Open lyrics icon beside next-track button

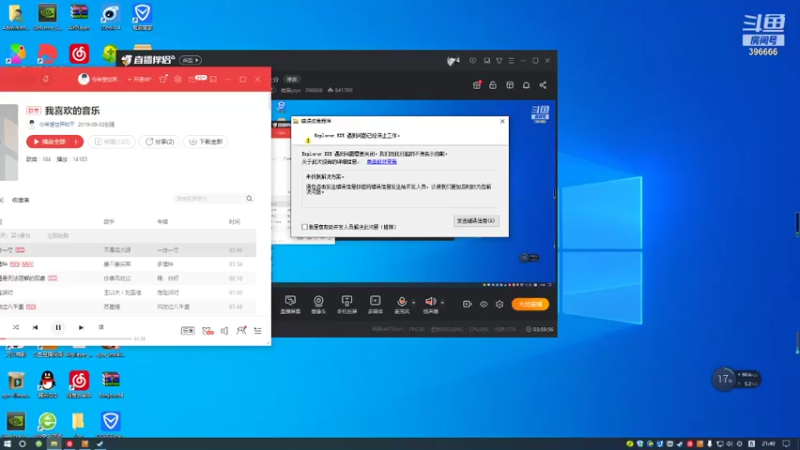point(101,328)
